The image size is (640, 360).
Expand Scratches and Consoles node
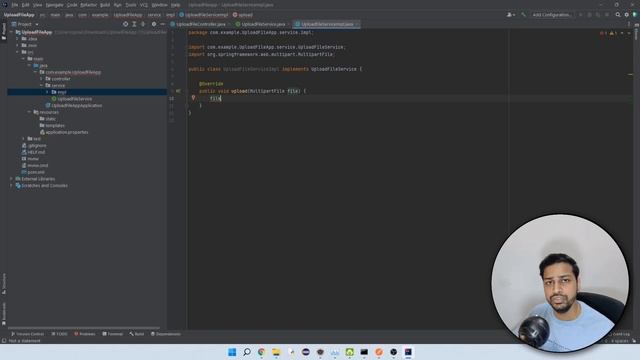coord(11,185)
